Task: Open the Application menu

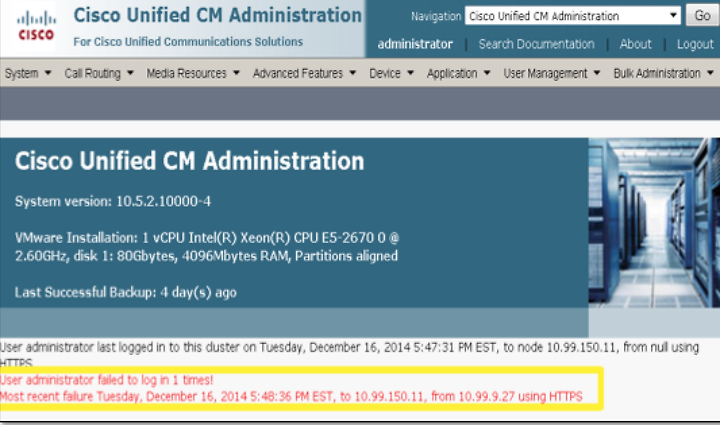Action: (x=458, y=73)
